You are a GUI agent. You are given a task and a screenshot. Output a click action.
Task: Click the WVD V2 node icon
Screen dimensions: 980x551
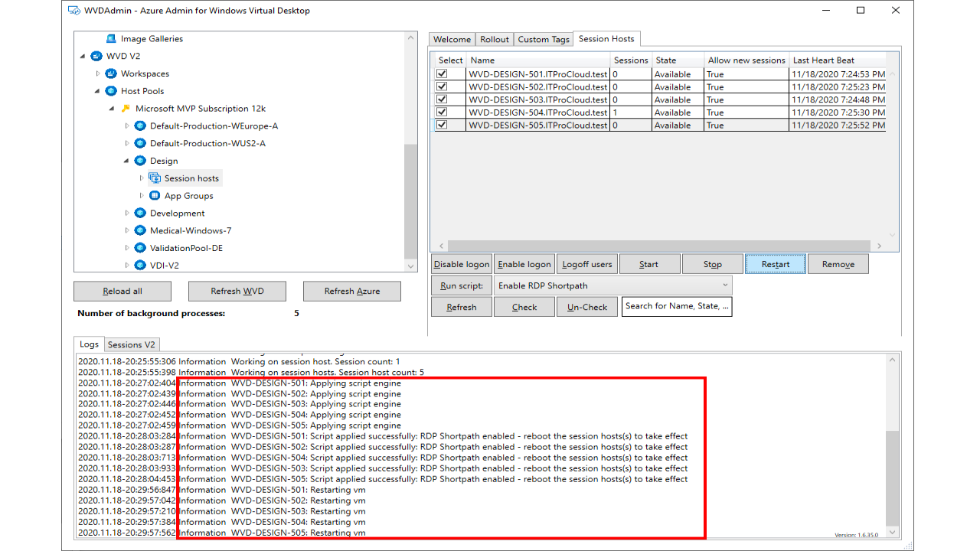(96, 56)
